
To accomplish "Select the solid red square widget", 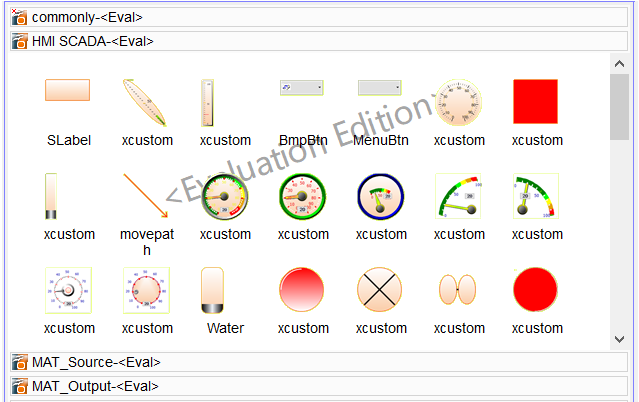I will [x=536, y=101].
